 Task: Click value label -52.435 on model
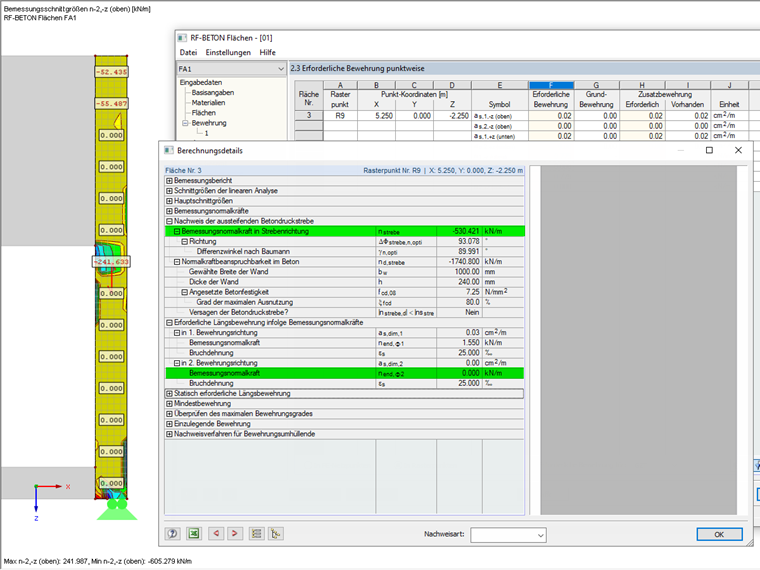pos(111,72)
